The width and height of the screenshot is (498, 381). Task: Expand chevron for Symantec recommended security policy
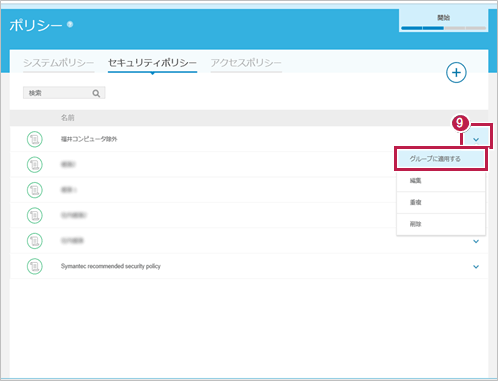click(476, 267)
